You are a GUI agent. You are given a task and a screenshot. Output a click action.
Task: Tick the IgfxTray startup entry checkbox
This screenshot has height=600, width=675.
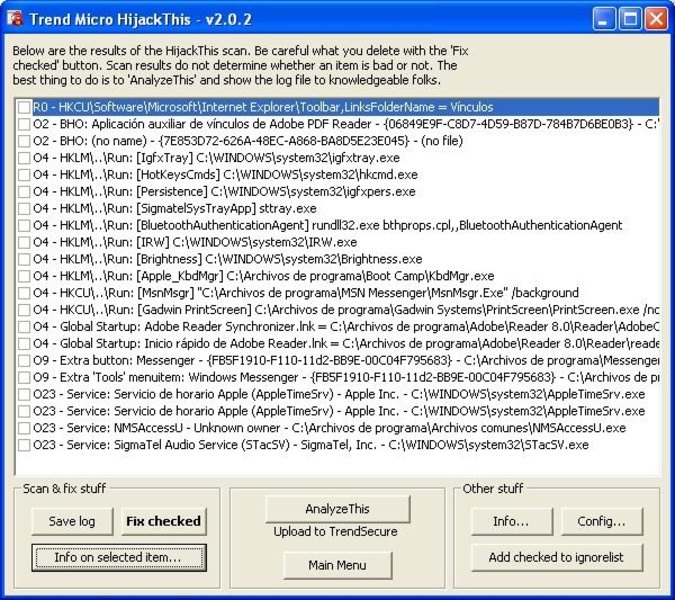(x=24, y=158)
